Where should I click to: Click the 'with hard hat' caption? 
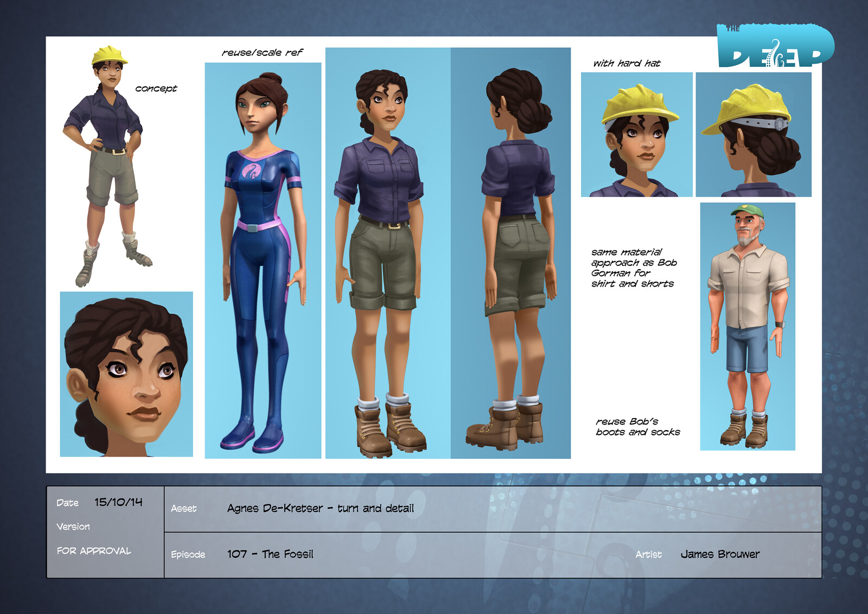pos(627,64)
